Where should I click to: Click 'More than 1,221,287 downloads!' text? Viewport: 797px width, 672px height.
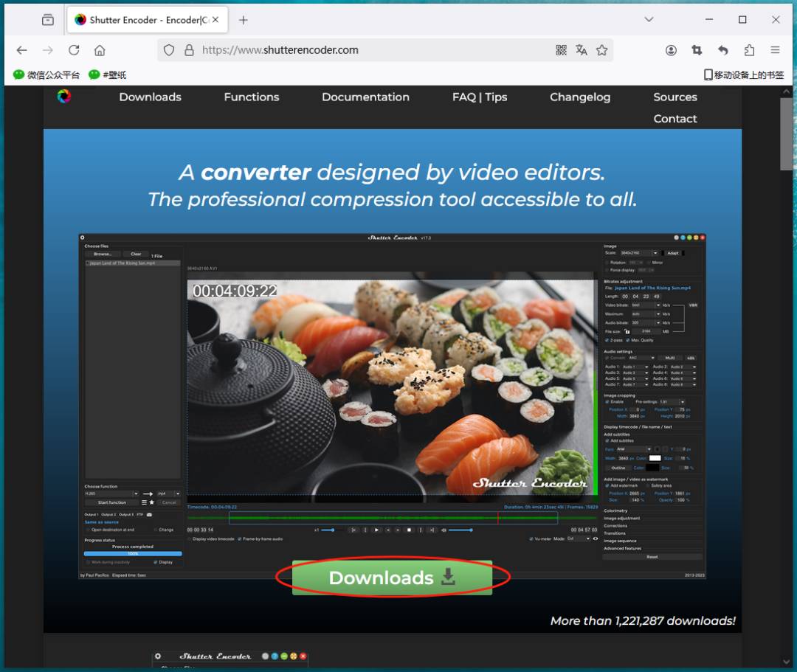click(643, 620)
